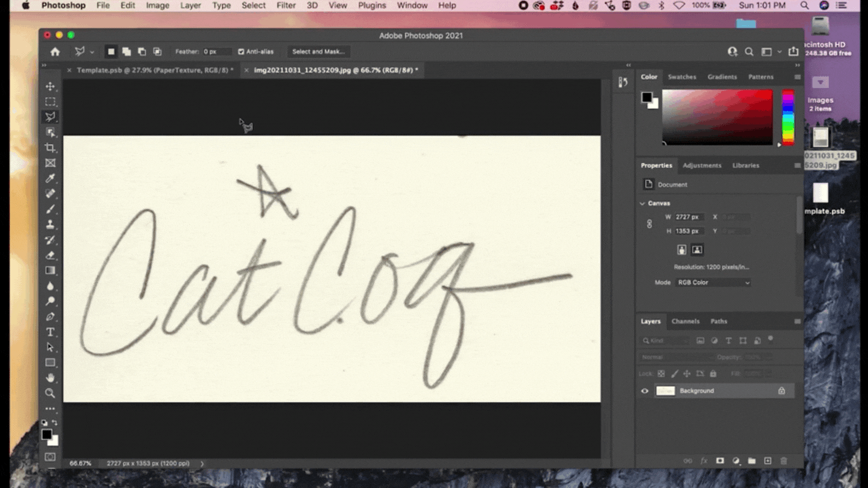
Task: Select the Clone Stamp tool
Action: point(51,225)
